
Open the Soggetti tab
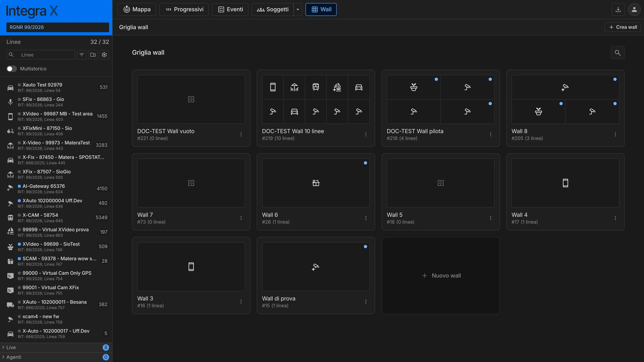click(x=273, y=9)
